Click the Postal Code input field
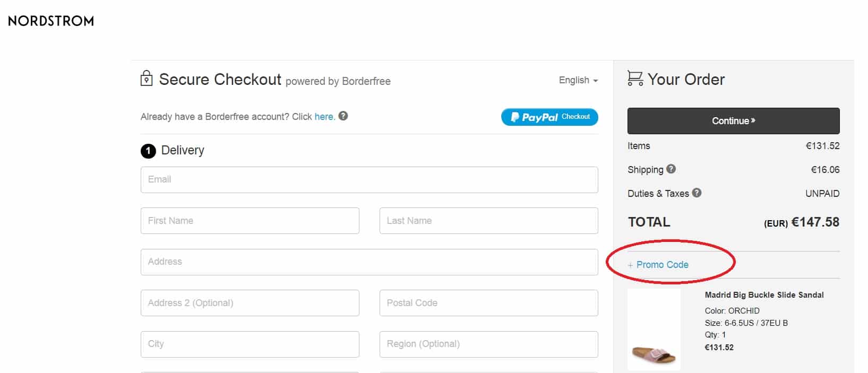The image size is (868, 373). tap(488, 302)
